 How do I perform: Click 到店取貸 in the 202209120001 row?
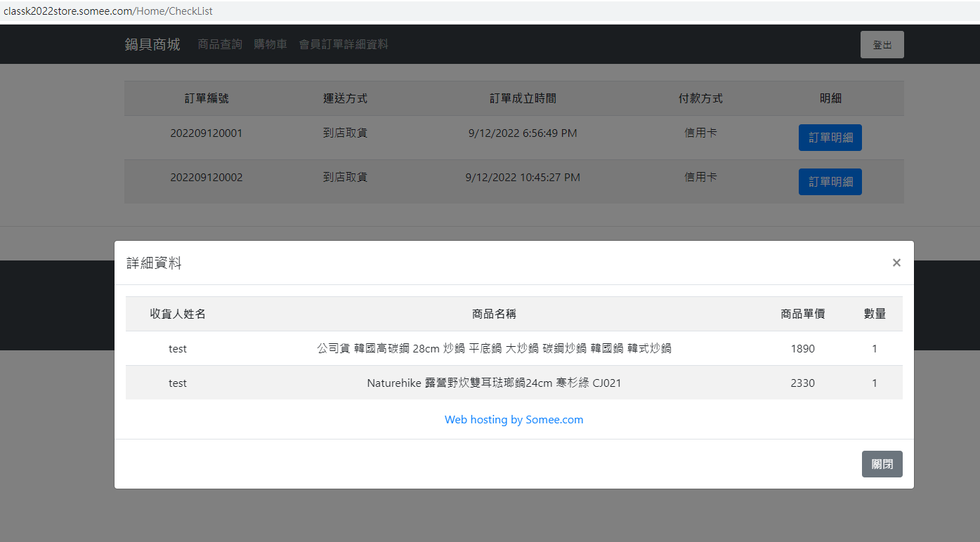[x=345, y=133]
